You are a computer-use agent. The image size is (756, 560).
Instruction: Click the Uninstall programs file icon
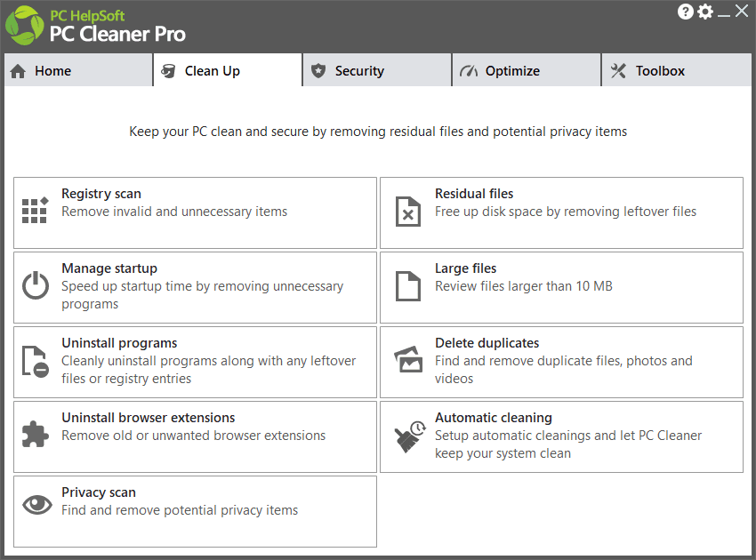(x=36, y=361)
